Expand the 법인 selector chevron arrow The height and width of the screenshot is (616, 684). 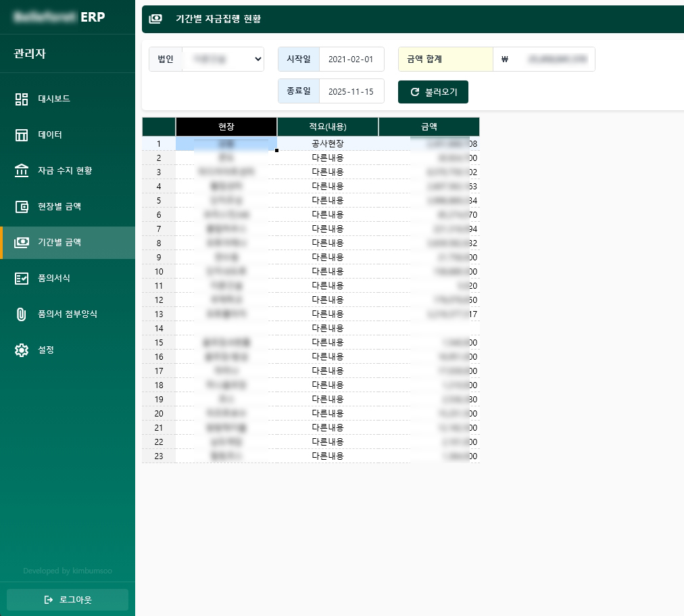click(x=258, y=59)
